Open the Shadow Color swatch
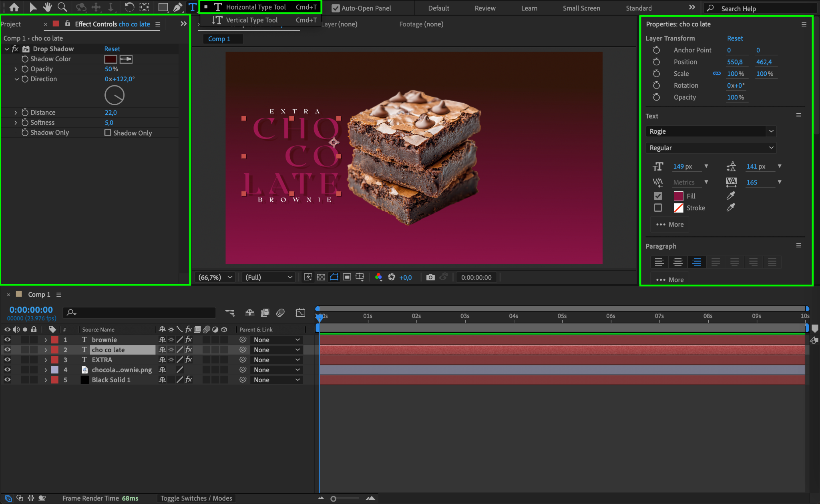Image resolution: width=820 pixels, height=504 pixels. coord(111,59)
